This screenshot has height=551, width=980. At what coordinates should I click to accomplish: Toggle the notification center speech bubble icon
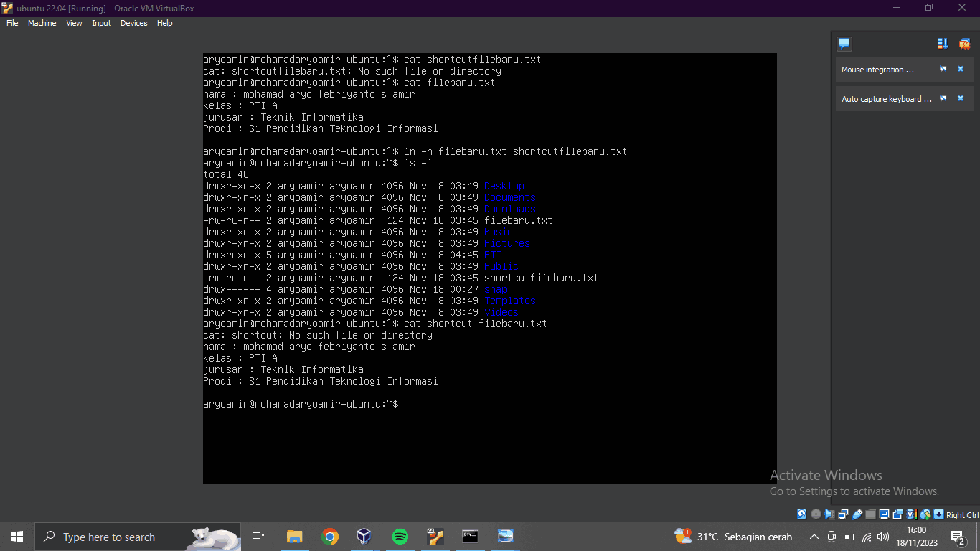tap(844, 44)
